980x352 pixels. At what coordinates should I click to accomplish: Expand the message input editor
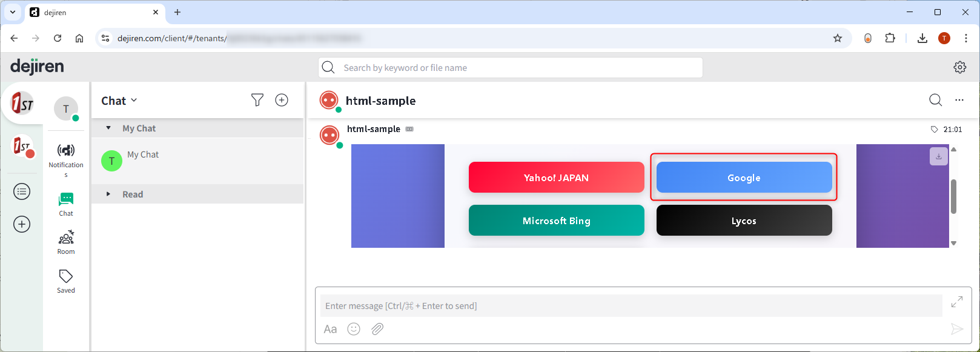click(x=957, y=301)
